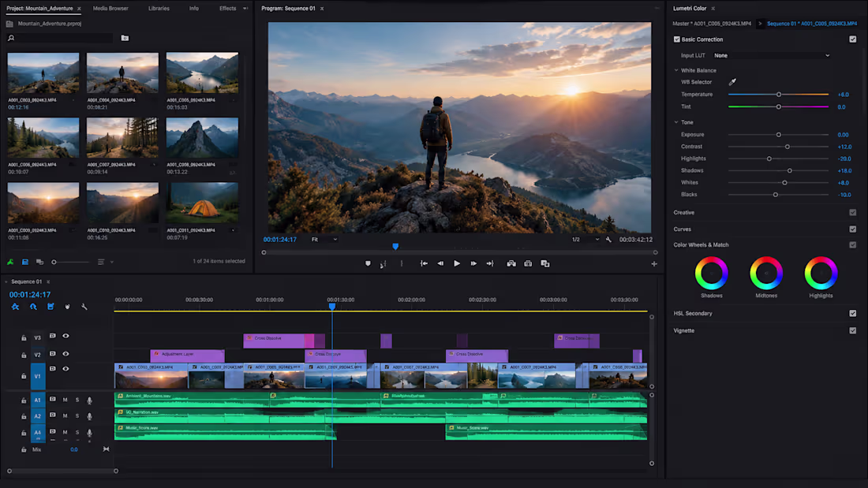The width and height of the screenshot is (868, 488).
Task: Open the Effects tab
Action: point(227,9)
